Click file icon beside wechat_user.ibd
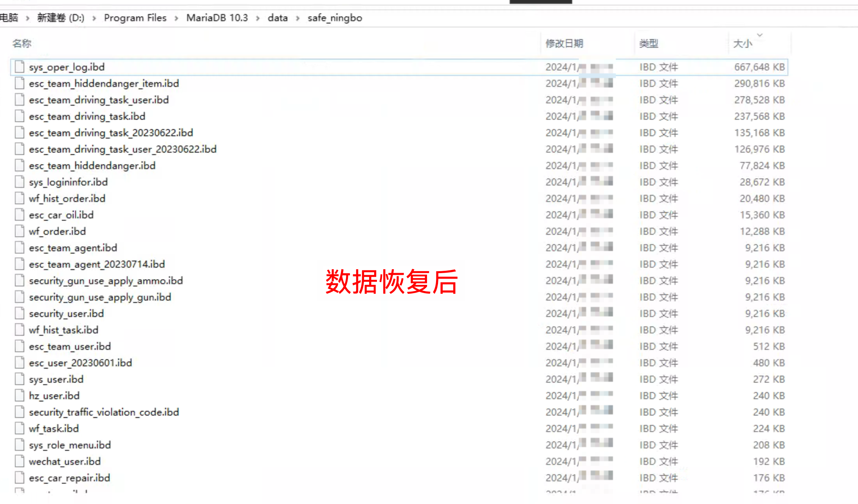 [x=20, y=461]
